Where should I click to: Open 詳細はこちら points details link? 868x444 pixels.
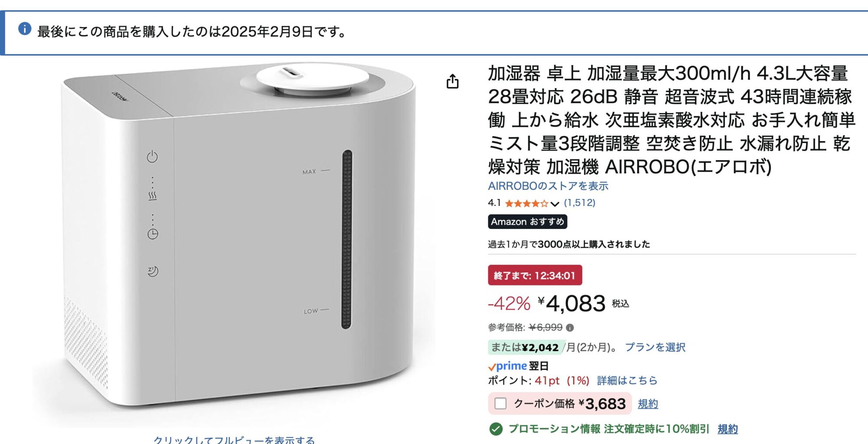(627, 381)
